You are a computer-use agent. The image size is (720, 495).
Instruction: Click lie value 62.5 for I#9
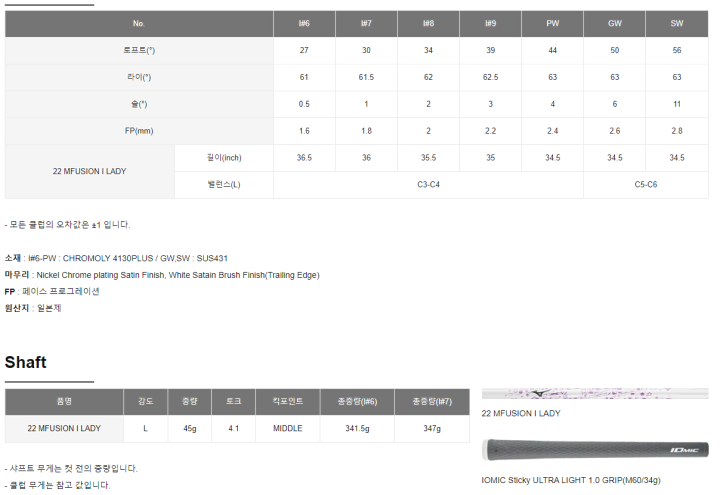point(490,77)
